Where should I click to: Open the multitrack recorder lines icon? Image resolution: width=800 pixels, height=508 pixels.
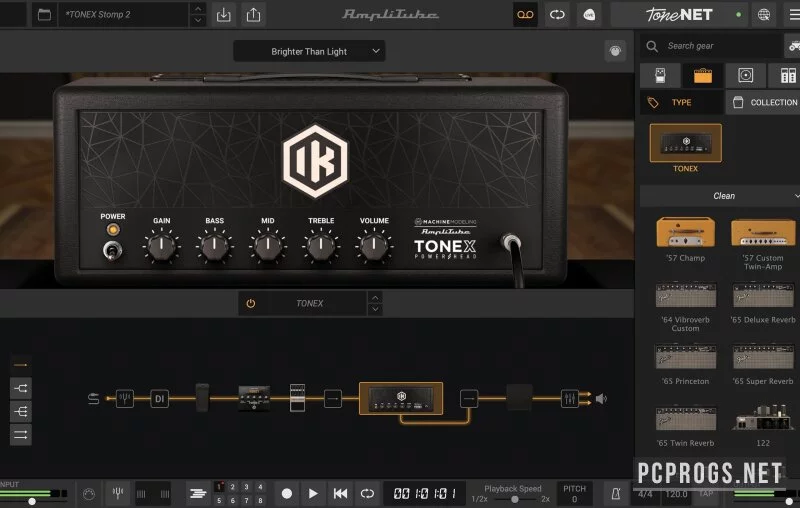coord(197,493)
